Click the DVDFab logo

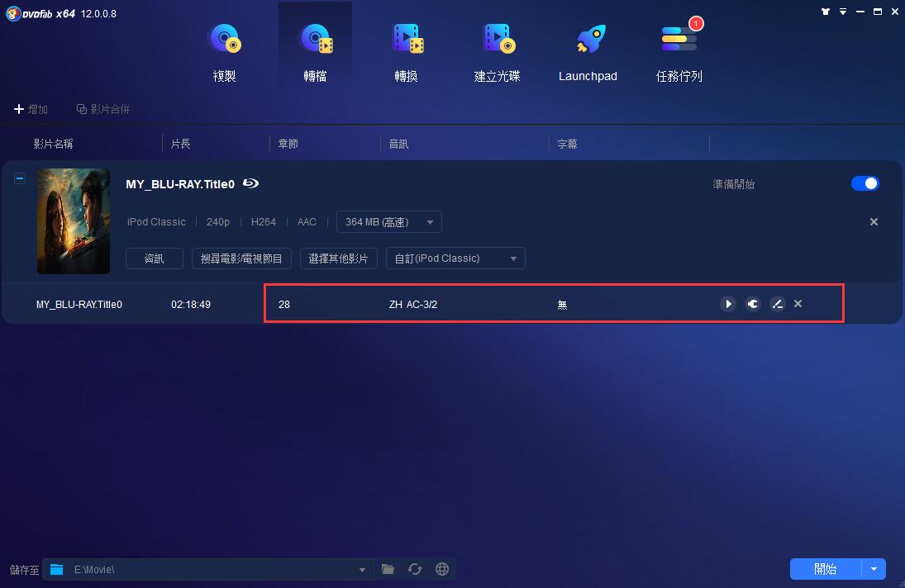[40, 13]
